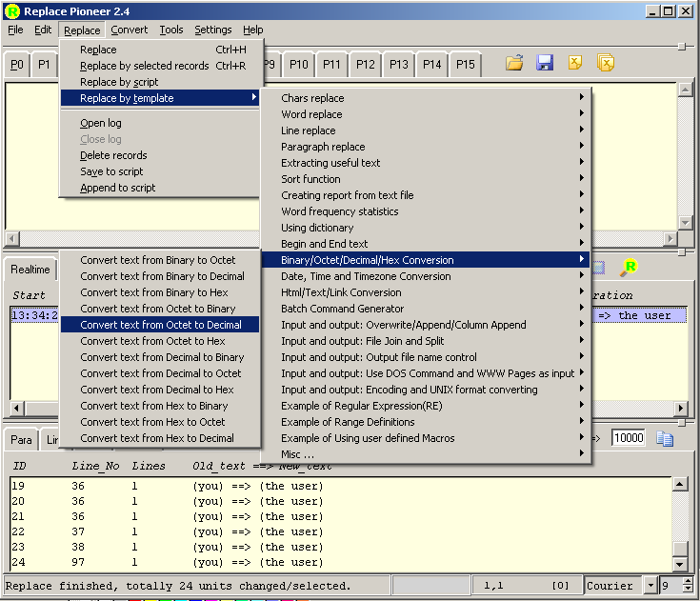Screen dimensions: 700x601
Task: Click the copy pages icon beside 10000
Action: tap(665, 438)
